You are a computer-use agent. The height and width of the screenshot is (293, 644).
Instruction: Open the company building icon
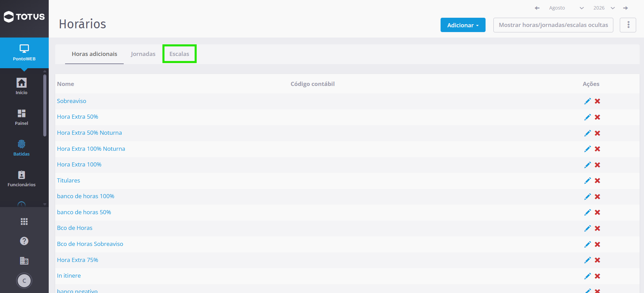point(24,261)
